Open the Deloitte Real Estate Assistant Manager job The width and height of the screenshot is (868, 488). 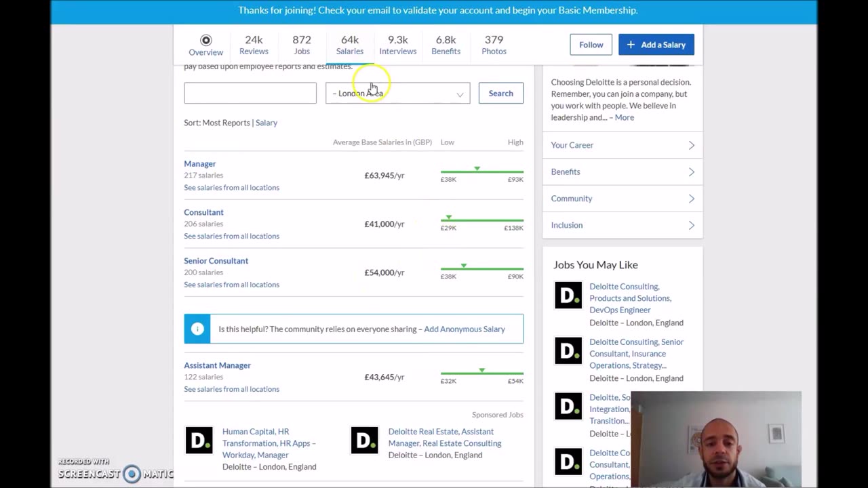445,437
